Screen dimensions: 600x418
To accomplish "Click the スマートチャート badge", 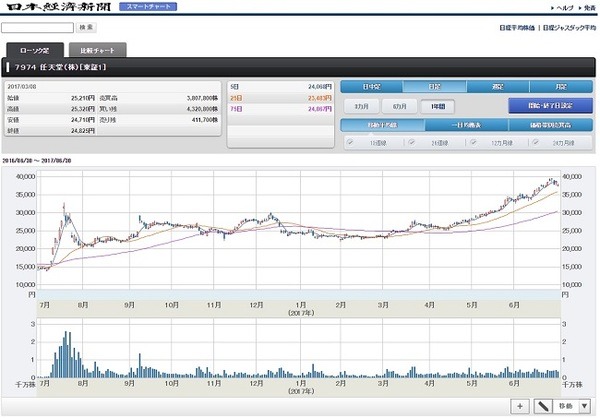I will [148, 7].
